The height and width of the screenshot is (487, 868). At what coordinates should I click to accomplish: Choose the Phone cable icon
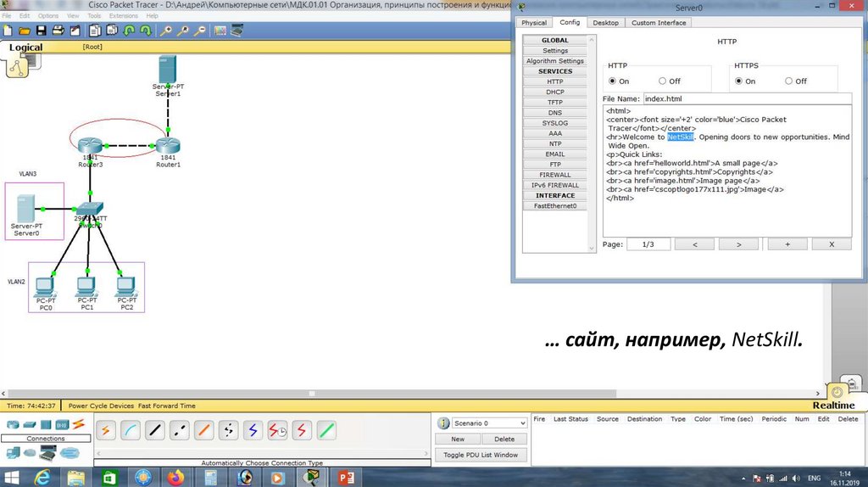click(228, 430)
